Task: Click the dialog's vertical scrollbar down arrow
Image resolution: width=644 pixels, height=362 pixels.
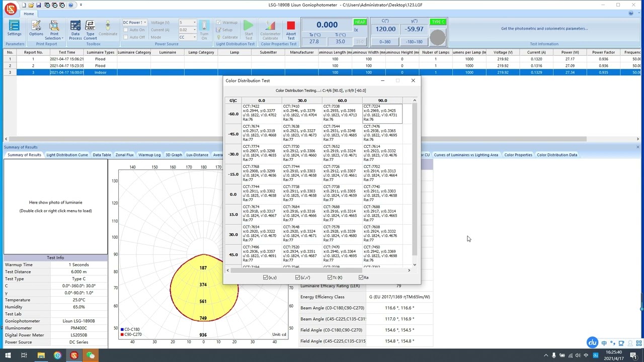Action: pos(415,264)
